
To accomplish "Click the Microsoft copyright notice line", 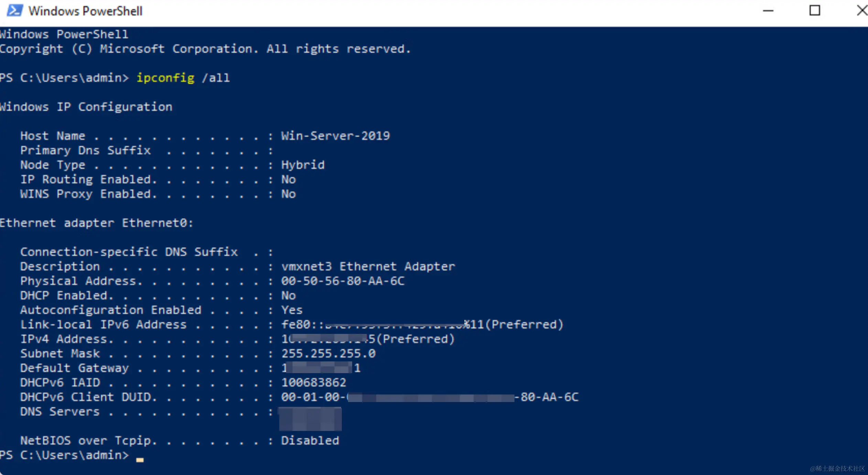I will click(x=205, y=49).
